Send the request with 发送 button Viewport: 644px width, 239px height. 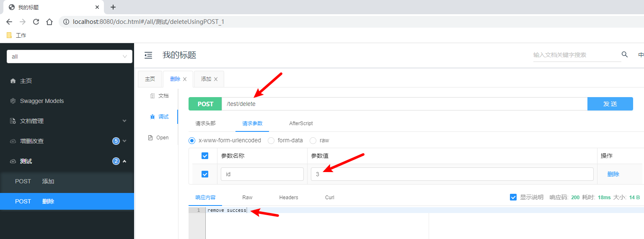tap(610, 104)
